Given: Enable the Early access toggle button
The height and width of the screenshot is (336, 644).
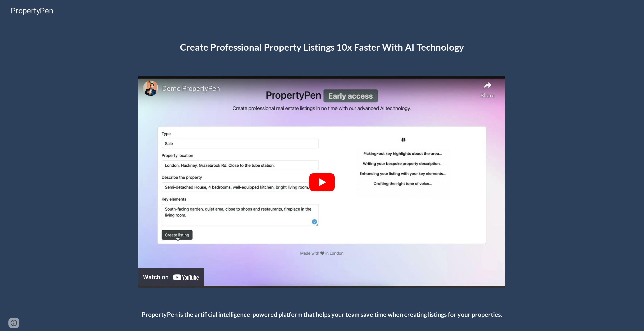Looking at the screenshot, I should pyautogui.click(x=351, y=96).
